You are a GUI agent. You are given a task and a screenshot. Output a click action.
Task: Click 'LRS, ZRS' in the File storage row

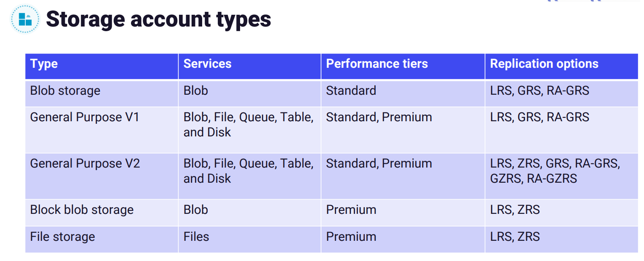pos(515,237)
